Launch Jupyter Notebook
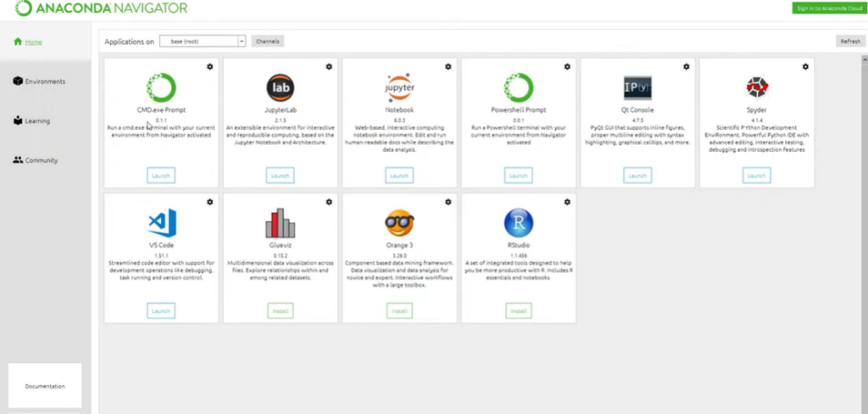 click(x=399, y=176)
